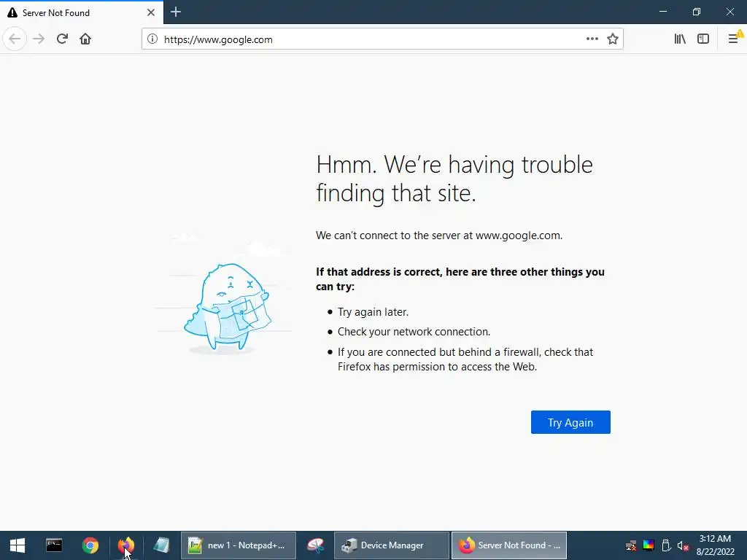The width and height of the screenshot is (747, 560).
Task: Go forward one page
Action: 39,39
